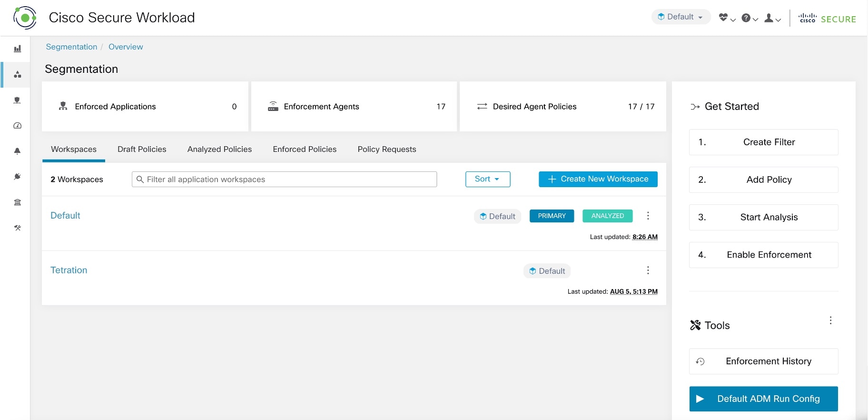The image size is (868, 420).
Task: Click the Cisco Secure Workload logo icon
Action: coord(25,18)
